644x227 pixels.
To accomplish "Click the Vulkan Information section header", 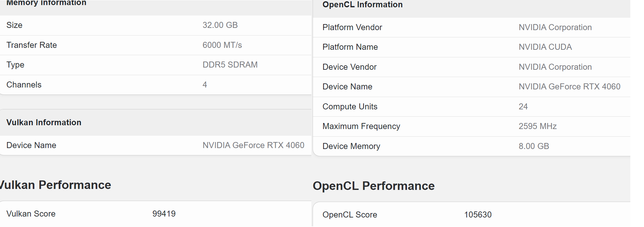I will click(x=44, y=122).
